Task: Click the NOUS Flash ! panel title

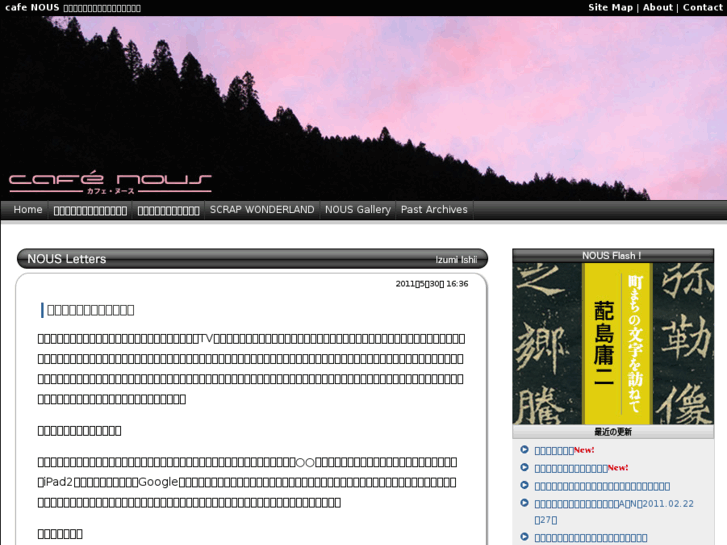Action: coord(612,256)
